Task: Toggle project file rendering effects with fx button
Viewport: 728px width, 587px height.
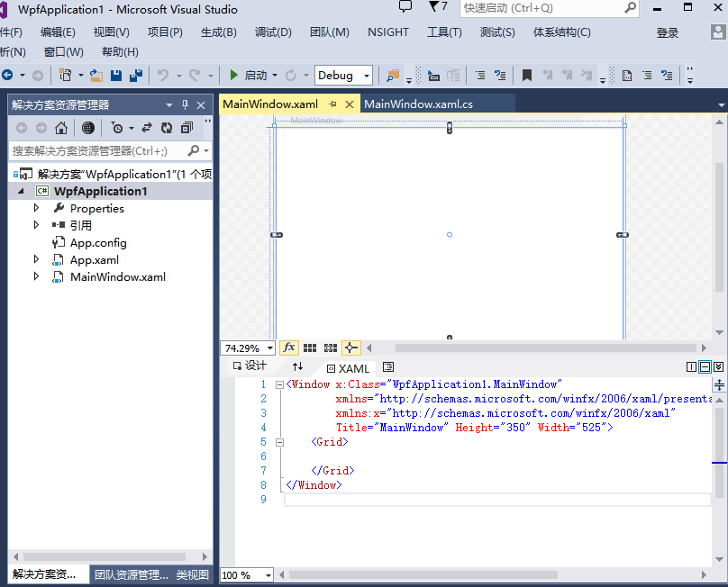Action: point(288,348)
